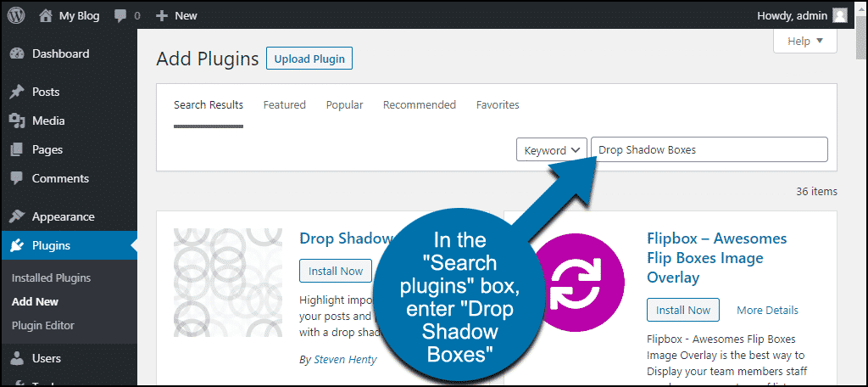Click the Media icon in sidebar
868x387 pixels.
click(17, 121)
